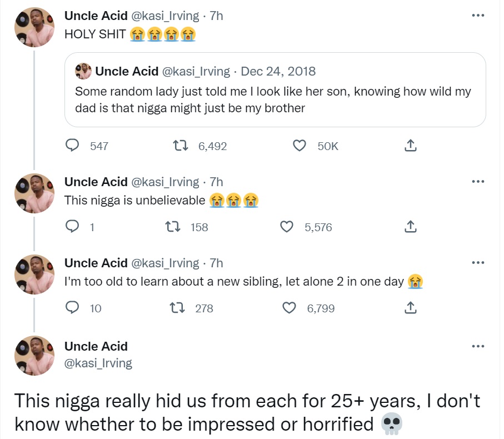504x439 pixels.
Task: Open more options for HOLY SHIT tweet
Action: 477,16
